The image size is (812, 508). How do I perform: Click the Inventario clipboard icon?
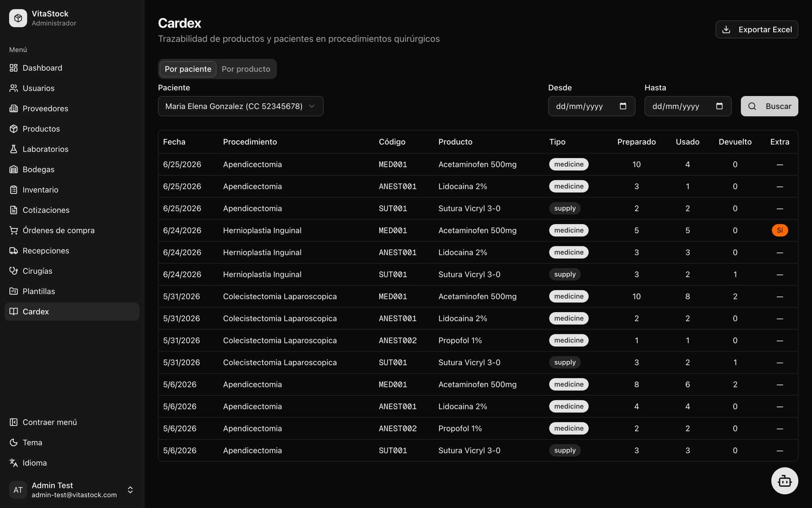point(14,190)
